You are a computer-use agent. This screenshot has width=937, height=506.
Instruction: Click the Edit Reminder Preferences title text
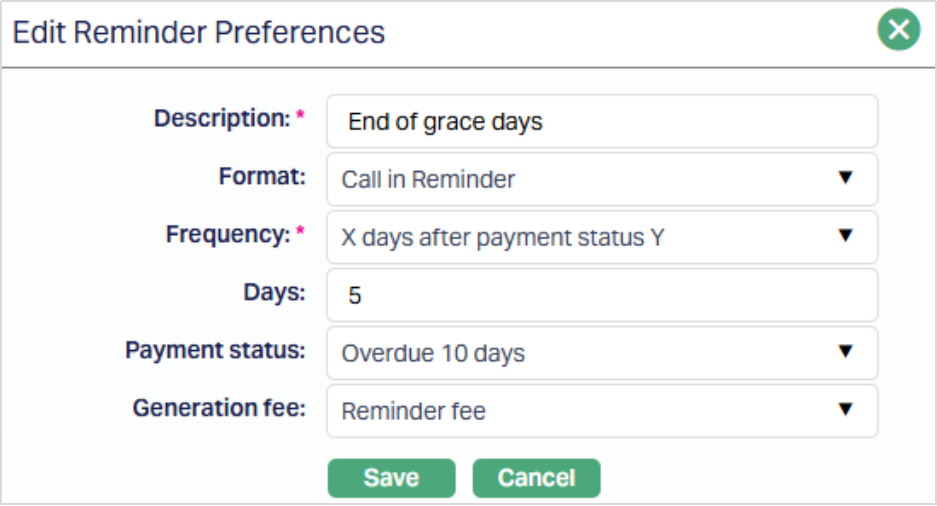coord(199,32)
